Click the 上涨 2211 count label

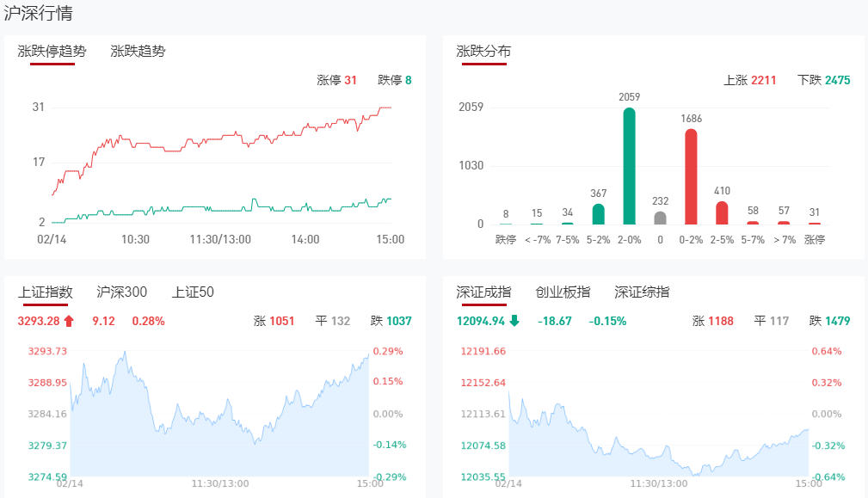(750, 80)
